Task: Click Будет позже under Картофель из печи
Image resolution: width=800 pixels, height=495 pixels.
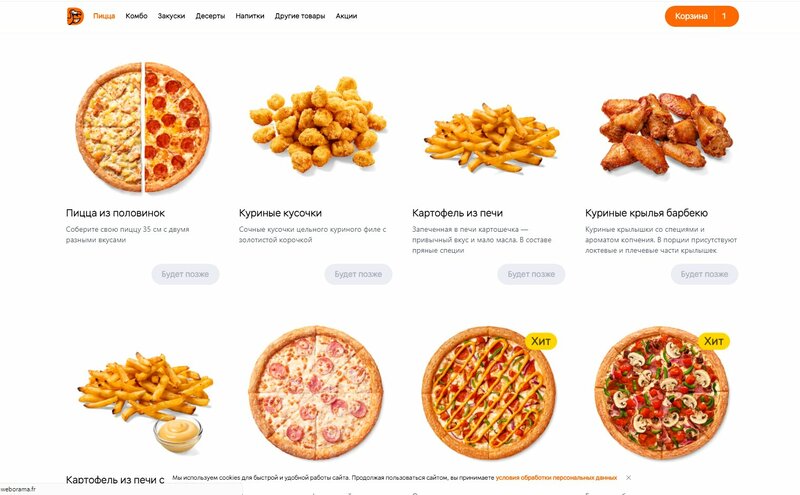Action: pyautogui.click(x=531, y=274)
